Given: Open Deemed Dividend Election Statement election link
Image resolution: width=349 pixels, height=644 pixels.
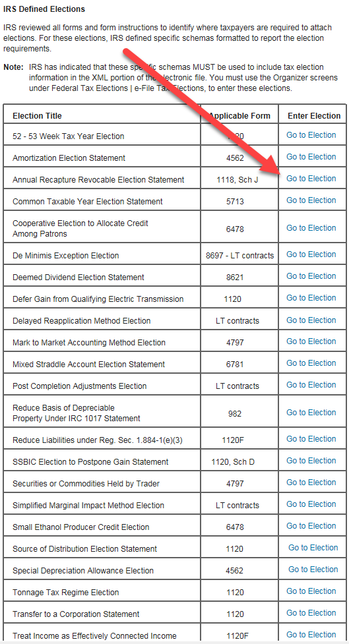Looking at the screenshot, I should point(311,276).
